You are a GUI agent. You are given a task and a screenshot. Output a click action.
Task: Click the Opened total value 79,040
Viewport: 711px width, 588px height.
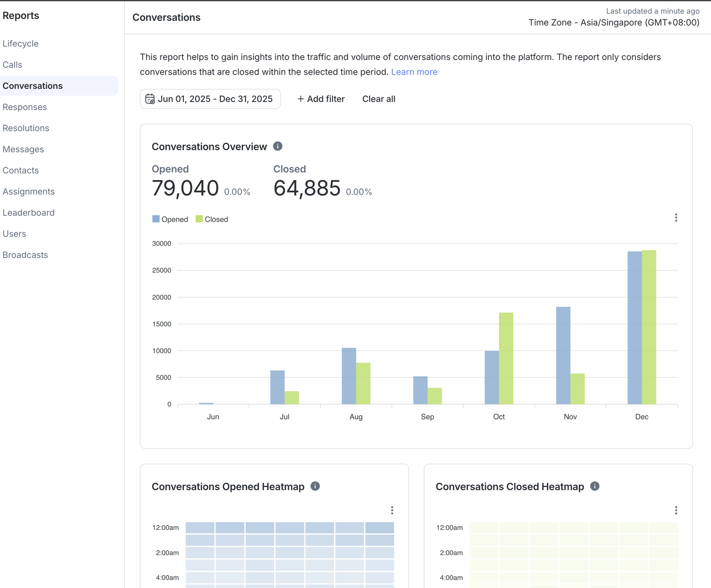185,188
